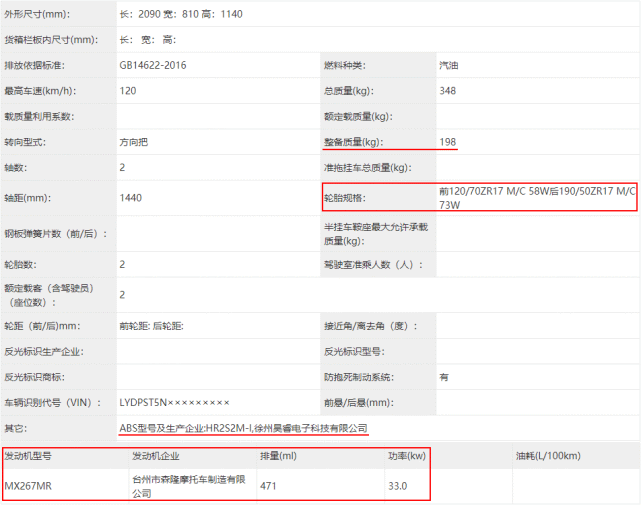Select engine model MX267MR
This screenshot has height=505, width=641.
click(28, 486)
